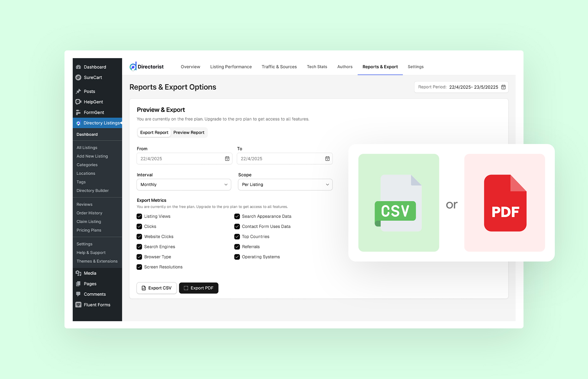Open the To date field
This screenshot has width=588, height=379.
click(285, 159)
